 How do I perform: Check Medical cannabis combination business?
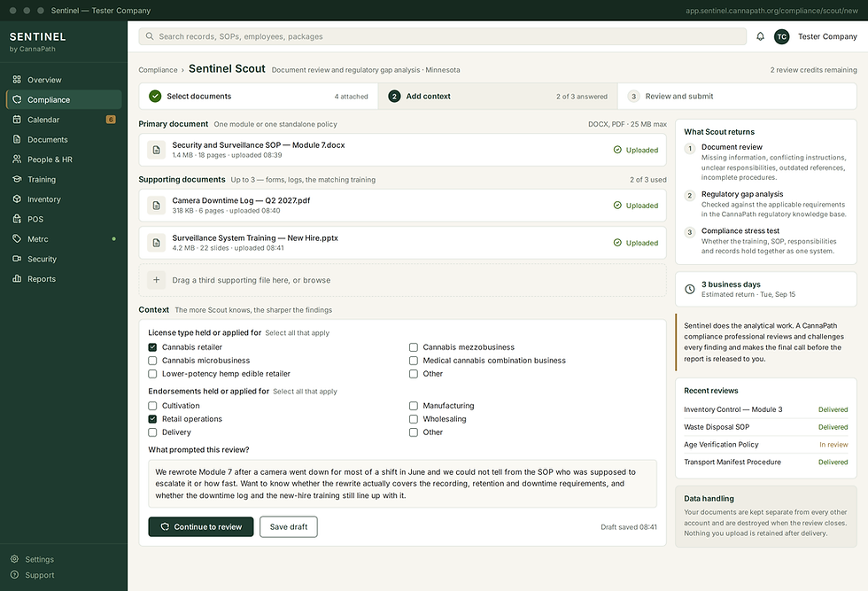pyautogui.click(x=413, y=361)
